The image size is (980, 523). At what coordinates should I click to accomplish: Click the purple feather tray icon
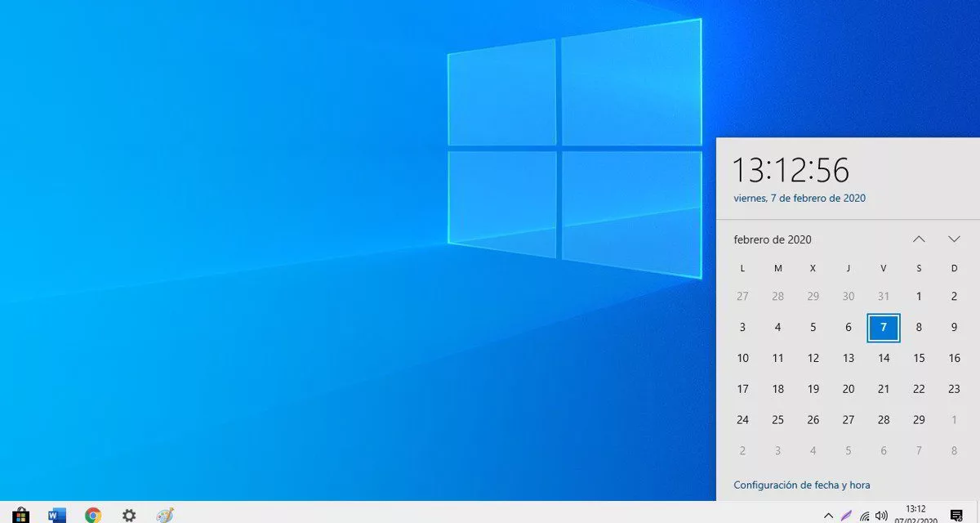click(x=847, y=516)
